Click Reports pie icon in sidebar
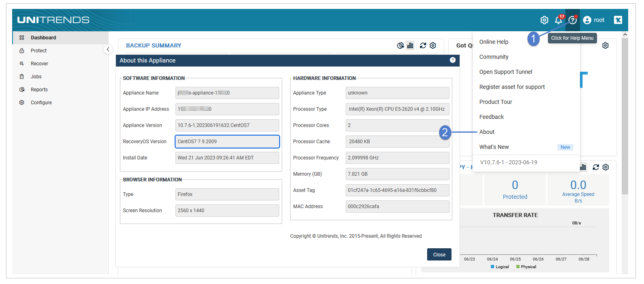The image size is (644, 284). [22, 89]
